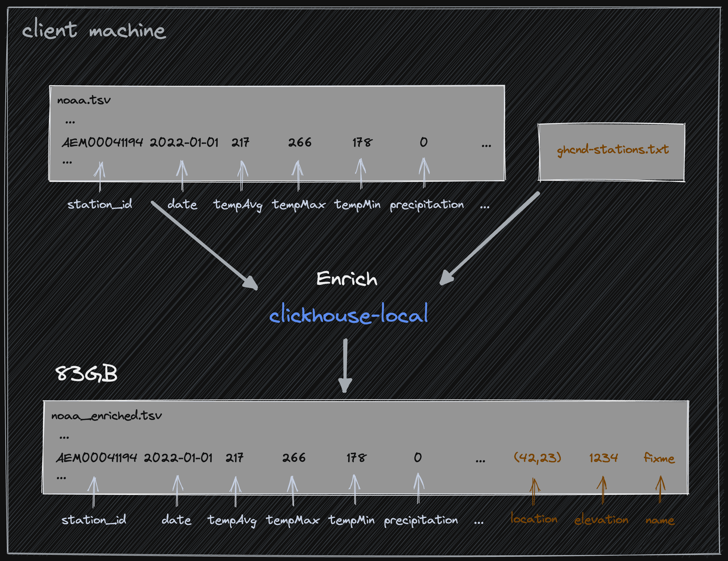Screen dimensions: 728x561
Task: Select "tempAvg" label beneath the noaa_enriched.tsv box
Action: point(232,520)
